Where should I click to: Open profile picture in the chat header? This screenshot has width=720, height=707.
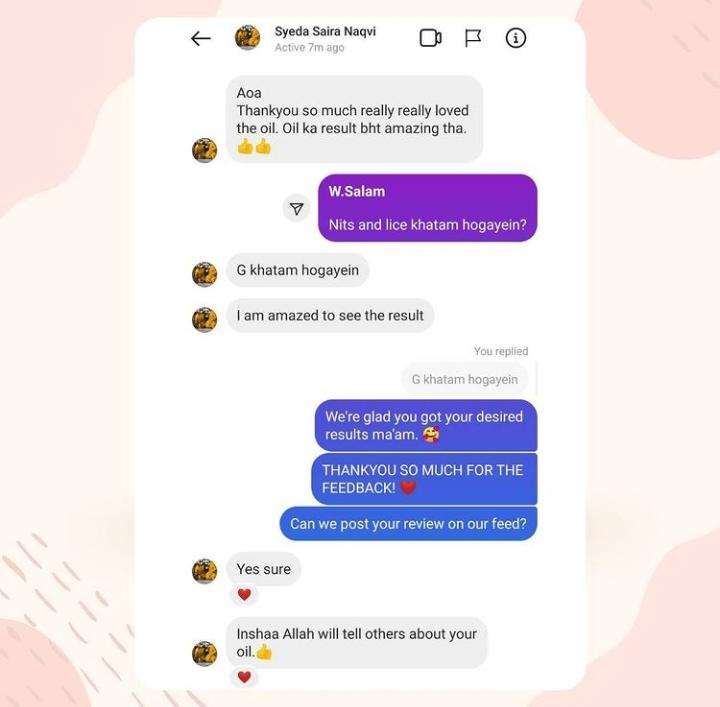[x=248, y=38]
